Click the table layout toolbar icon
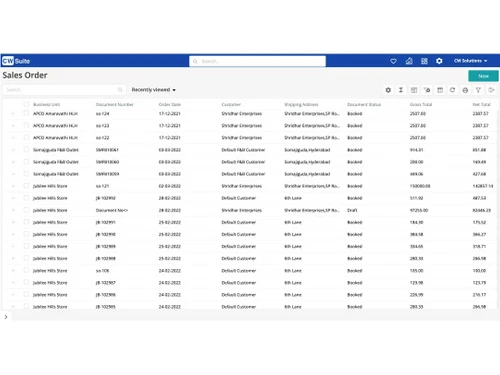This screenshot has width=500, height=375. pyautogui.click(x=414, y=90)
